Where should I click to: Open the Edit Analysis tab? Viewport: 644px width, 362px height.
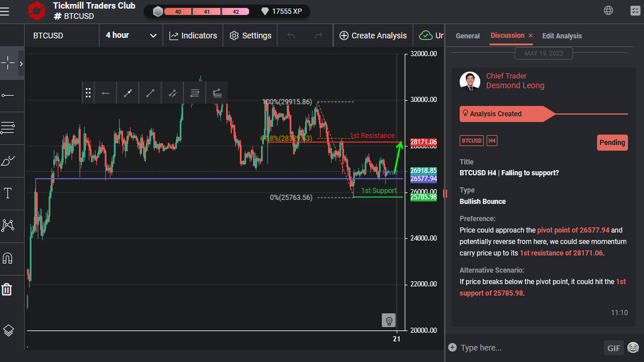pos(562,36)
